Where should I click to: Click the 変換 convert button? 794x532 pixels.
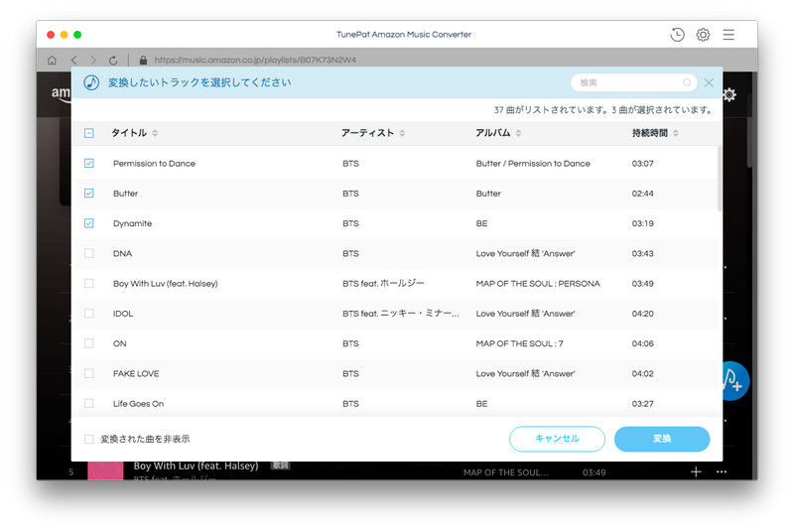[662, 439]
